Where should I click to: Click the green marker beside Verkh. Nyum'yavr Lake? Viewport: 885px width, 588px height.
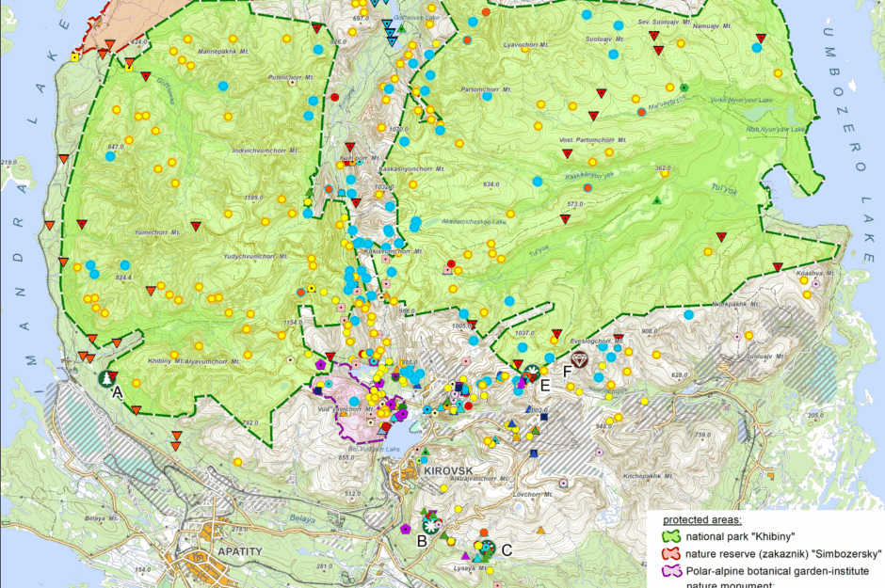[x=684, y=87]
